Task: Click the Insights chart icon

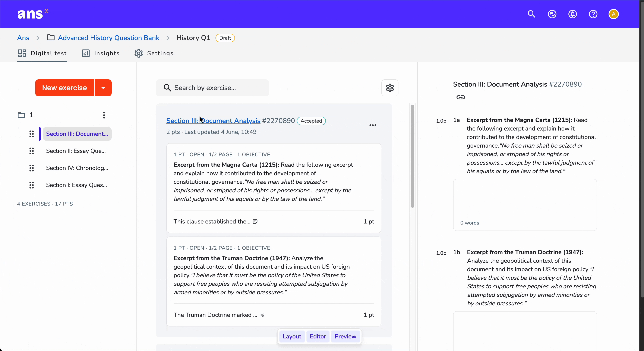Action: click(86, 53)
